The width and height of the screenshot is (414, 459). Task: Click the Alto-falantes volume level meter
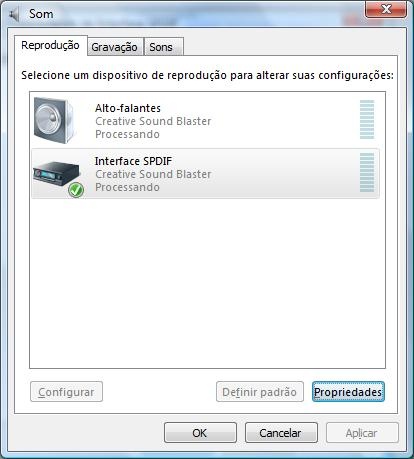click(x=367, y=119)
